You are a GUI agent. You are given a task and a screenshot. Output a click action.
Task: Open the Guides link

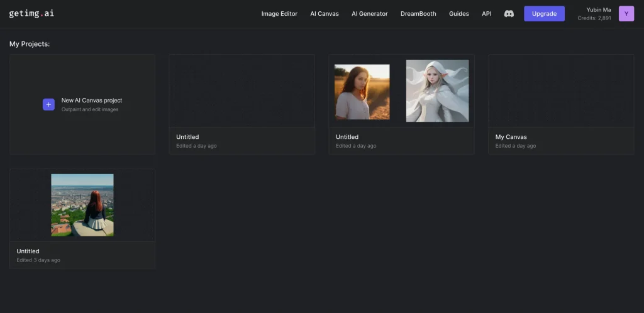458,14
